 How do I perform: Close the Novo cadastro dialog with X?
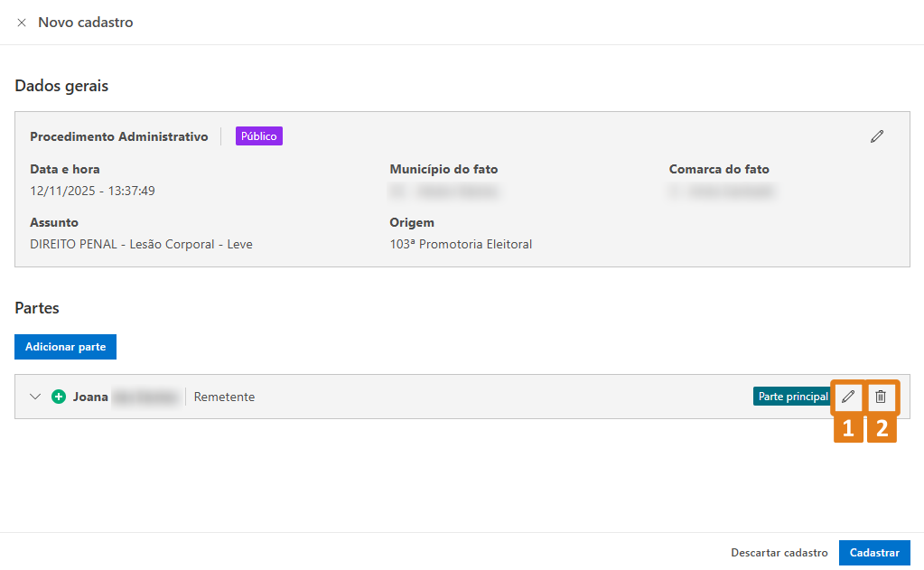(22, 23)
